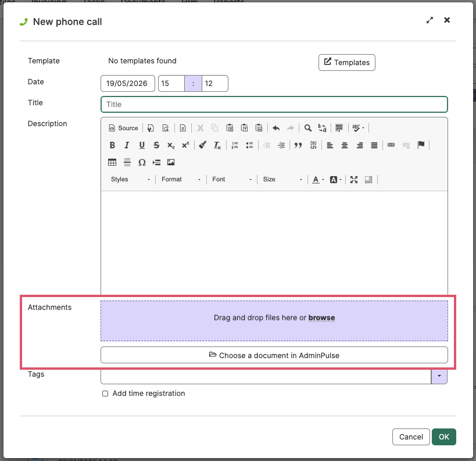
Task: Insert a bulleted list
Action: 249,145
